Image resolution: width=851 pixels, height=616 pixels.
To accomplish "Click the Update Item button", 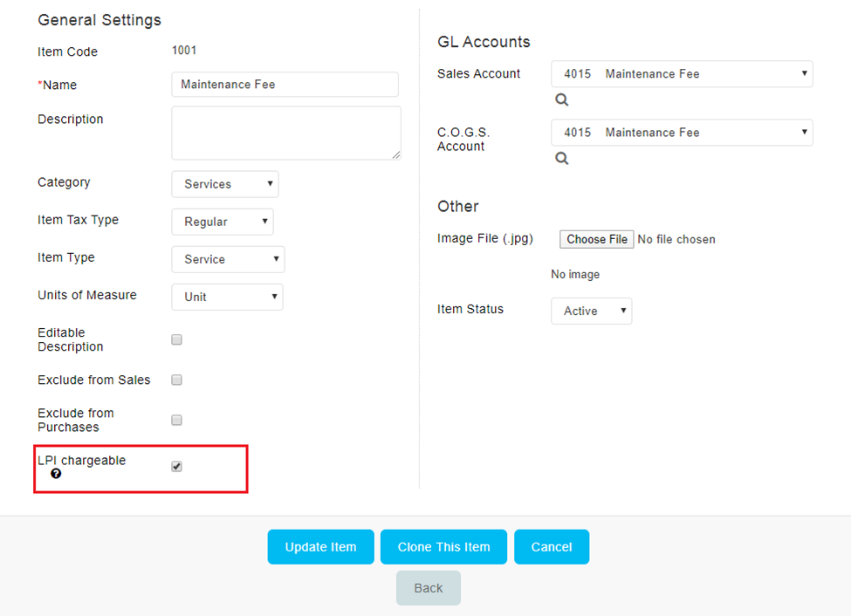I will click(x=320, y=547).
